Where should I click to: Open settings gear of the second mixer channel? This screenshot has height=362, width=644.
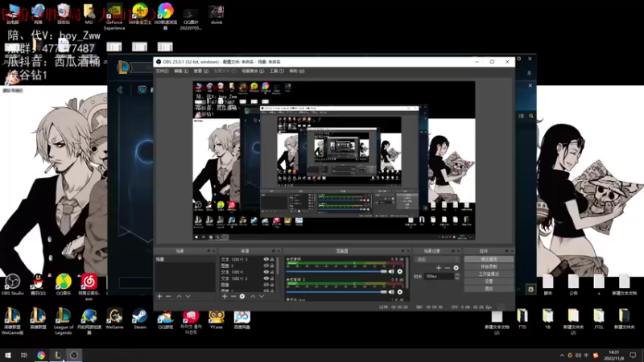tap(399, 292)
